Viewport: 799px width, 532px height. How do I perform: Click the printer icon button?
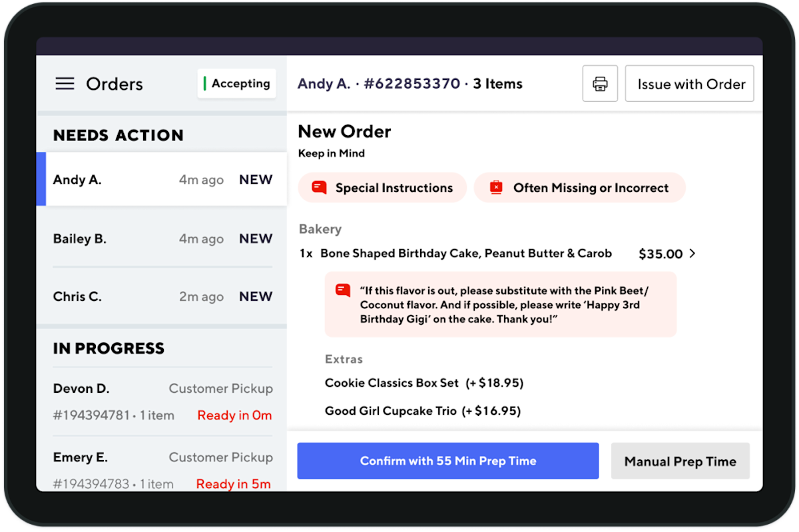(600, 84)
